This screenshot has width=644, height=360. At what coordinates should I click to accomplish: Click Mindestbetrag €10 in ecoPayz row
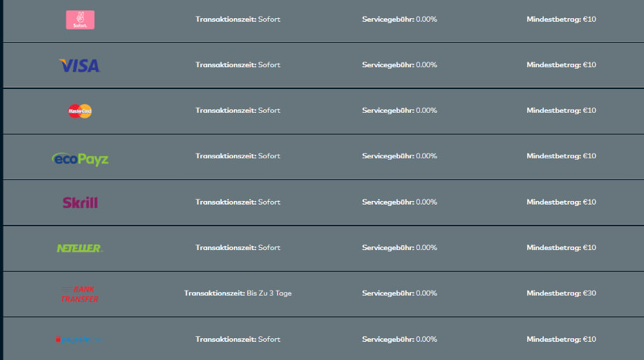tap(561, 155)
